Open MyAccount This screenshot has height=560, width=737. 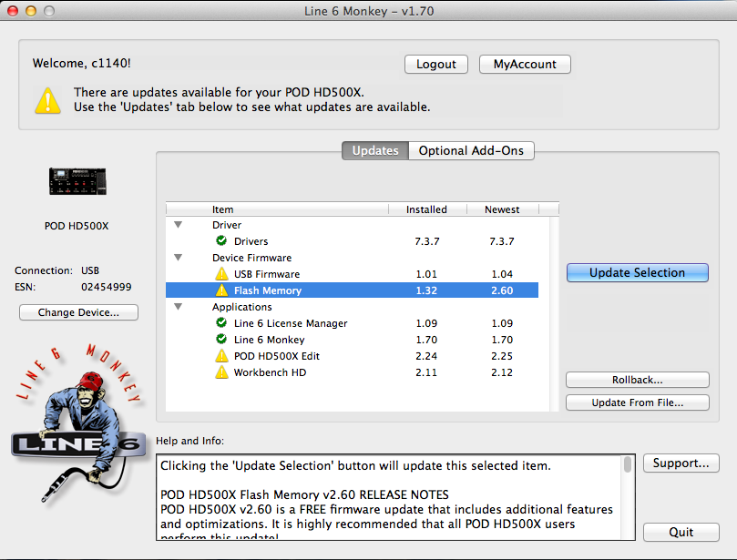pyautogui.click(x=525, y=64)
